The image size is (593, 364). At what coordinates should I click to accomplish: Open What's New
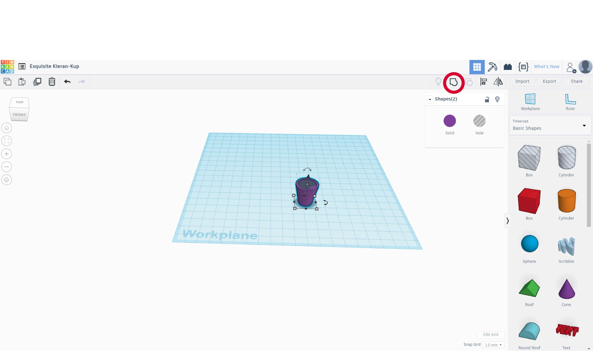click(x=547, y=66)
